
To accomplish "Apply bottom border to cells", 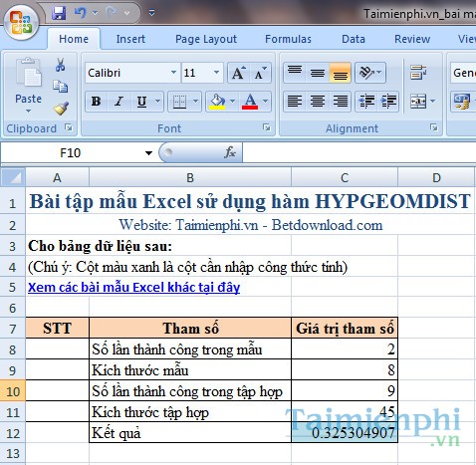I will point(179,102).
